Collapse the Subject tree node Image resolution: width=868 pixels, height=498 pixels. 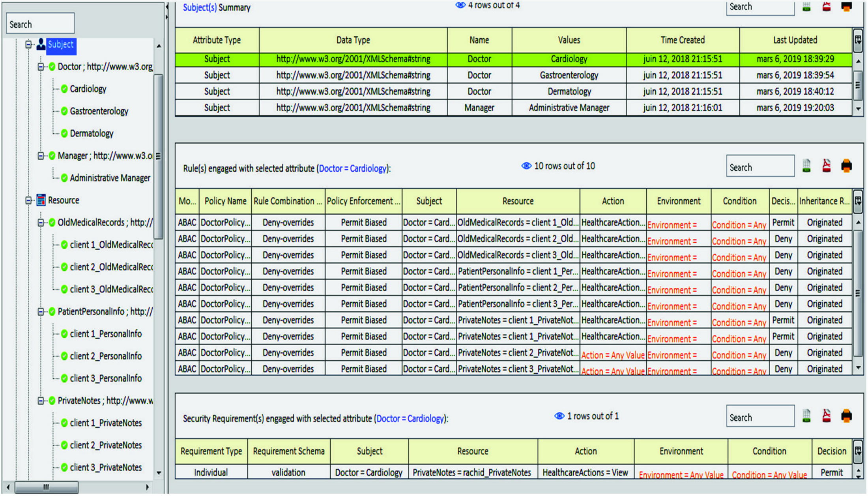[x=28, y=44]
